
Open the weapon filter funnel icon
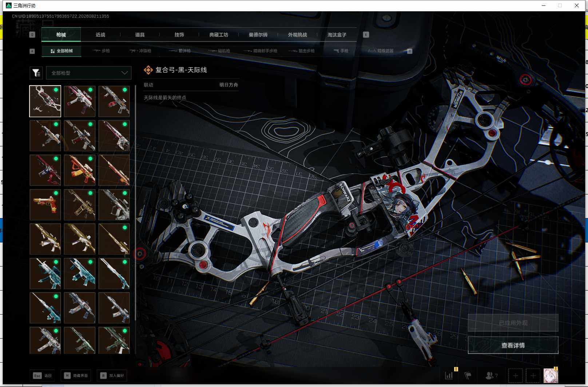[x=36, y=73]
